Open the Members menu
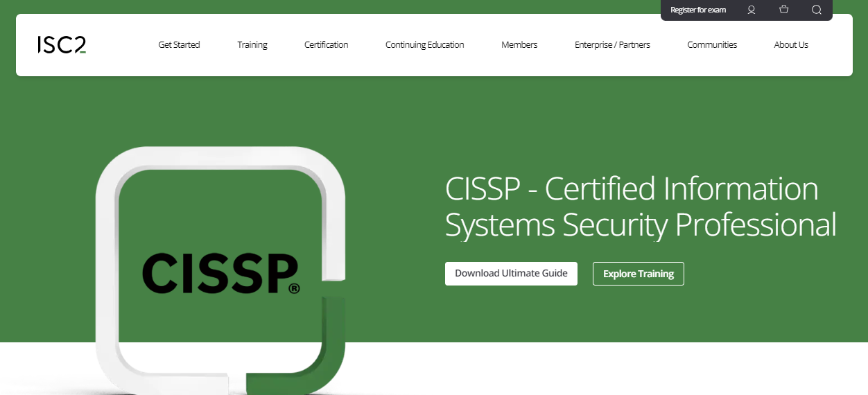 (519, 45)
